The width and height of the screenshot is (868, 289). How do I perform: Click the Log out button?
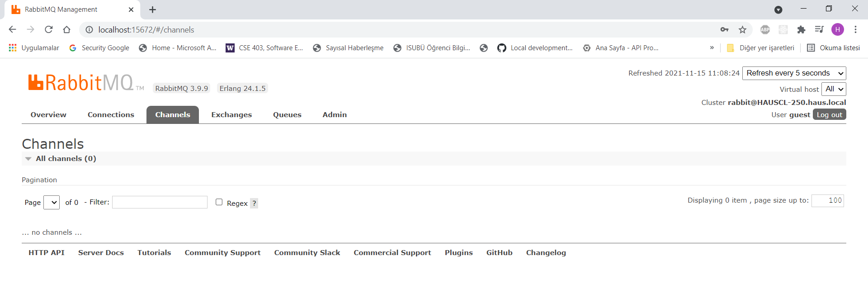(829, 115)
